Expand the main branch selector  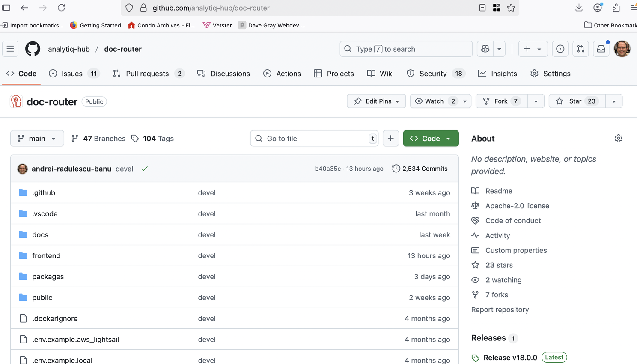(x=37, y=138)
